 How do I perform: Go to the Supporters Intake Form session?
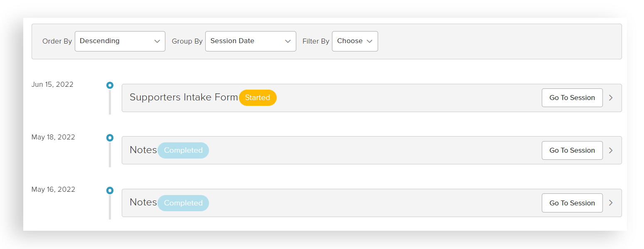tap(572, 98)
